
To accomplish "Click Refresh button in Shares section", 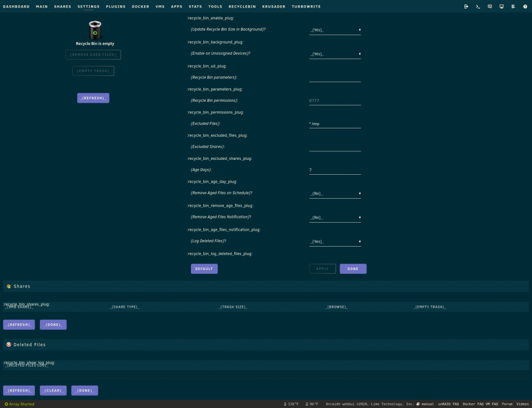I will [19, 325].
